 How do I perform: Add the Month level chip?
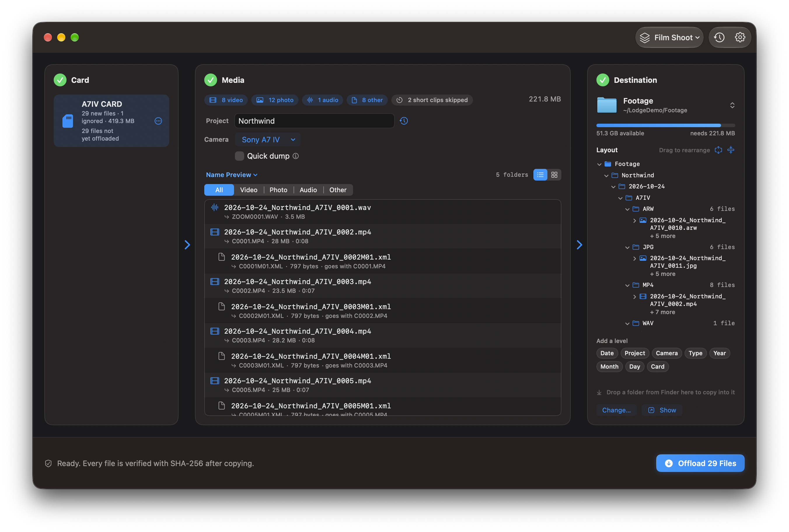(609, 367)
